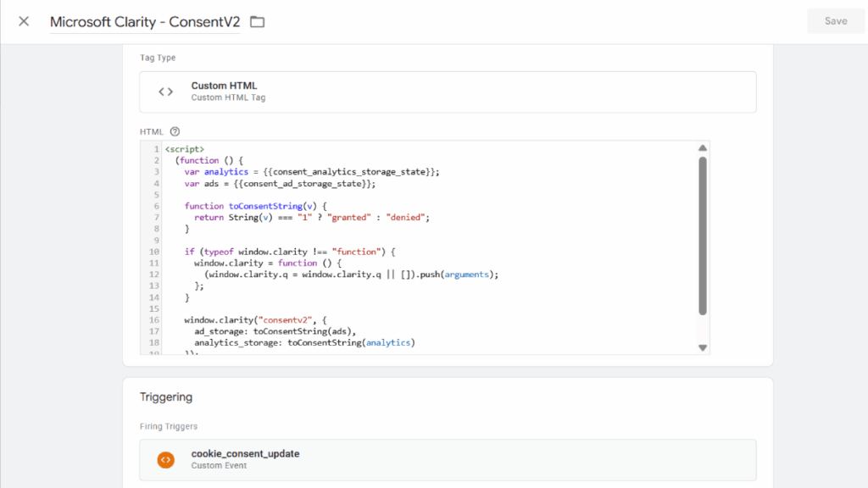Click the "granted" string on line 7
Screen dimensions: 868x488
coord(348,218)
